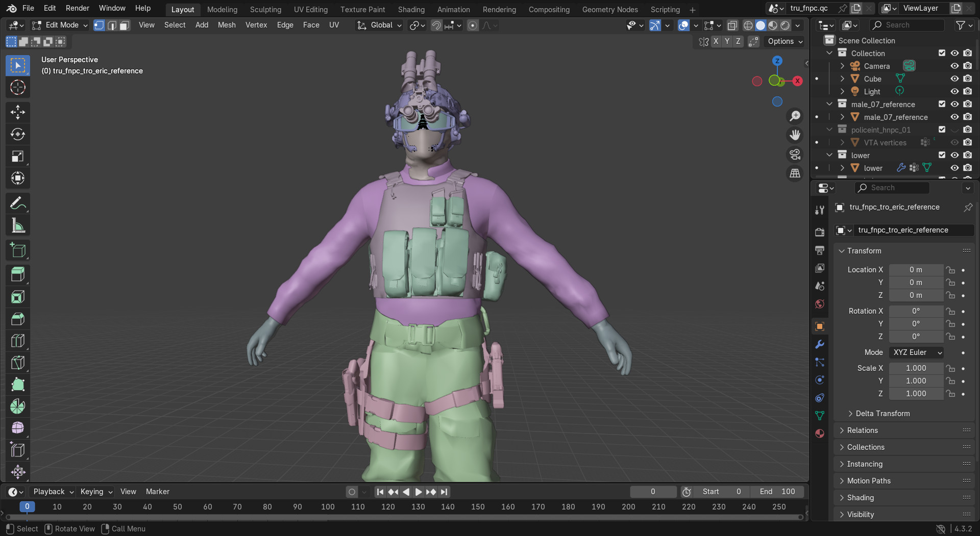Hide the Light object in the Outliner
The width and height of the screenshot is (980, 536).
[x=954, y=91]
